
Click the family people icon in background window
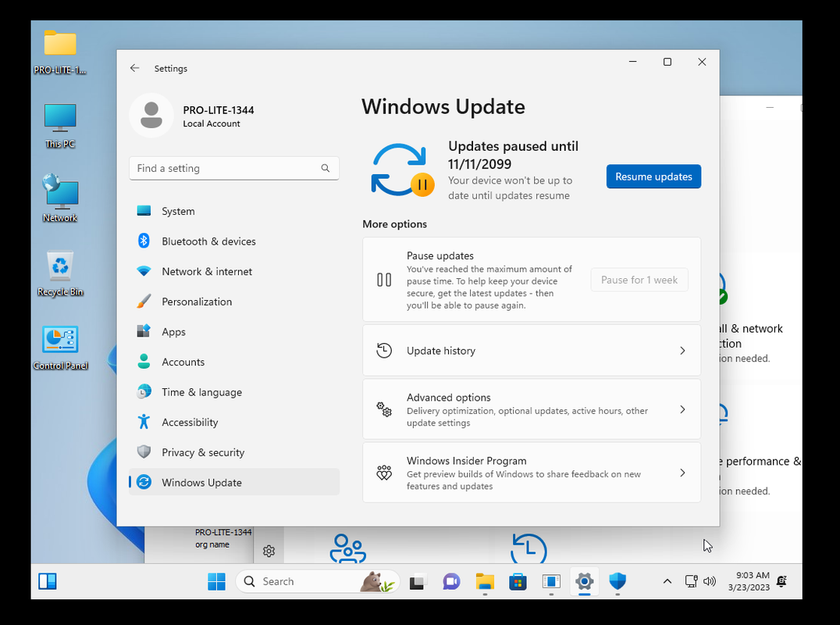pyautogui.click(x=347, y=548)
